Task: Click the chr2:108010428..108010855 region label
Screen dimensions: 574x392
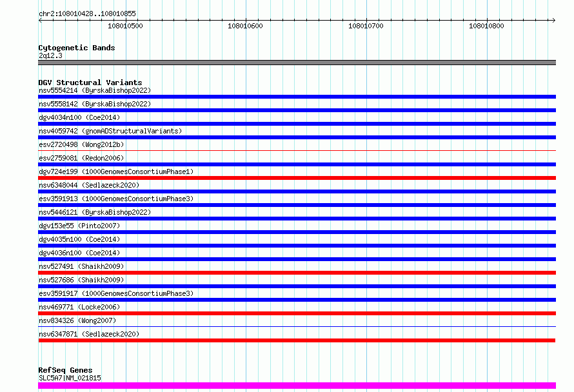Action: [87, 14]
